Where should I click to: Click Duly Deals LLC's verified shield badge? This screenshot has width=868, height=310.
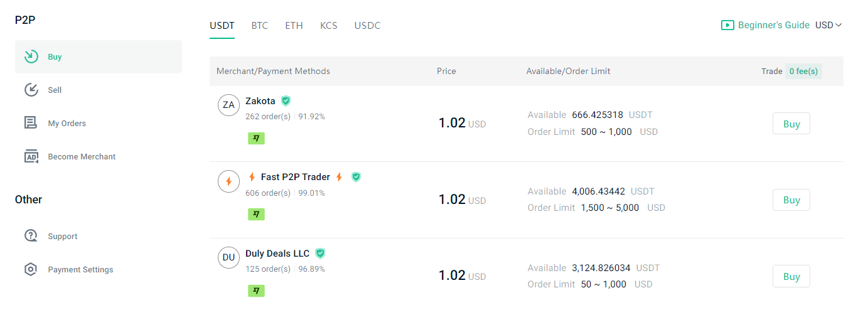pyautogui.click(x=320, y=254)
